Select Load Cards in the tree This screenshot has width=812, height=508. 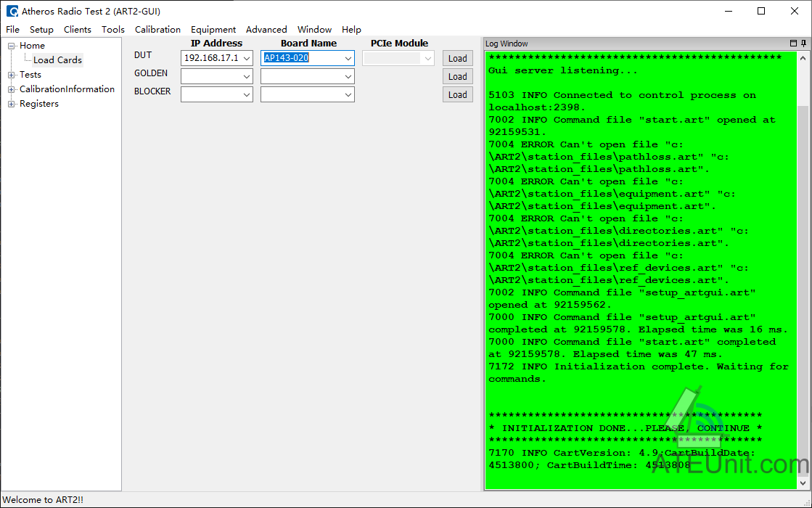(57, 60)
